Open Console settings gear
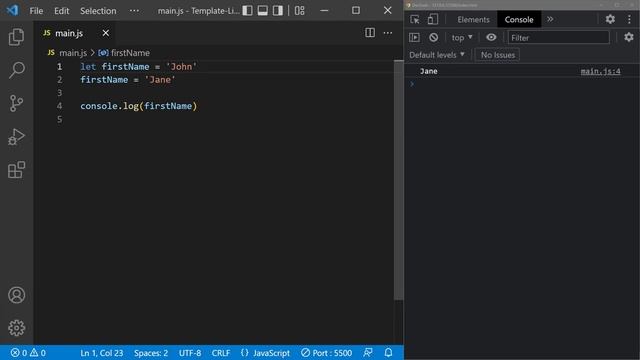The image size is (640, 360). pyautogui.click(x=629, y=38)
